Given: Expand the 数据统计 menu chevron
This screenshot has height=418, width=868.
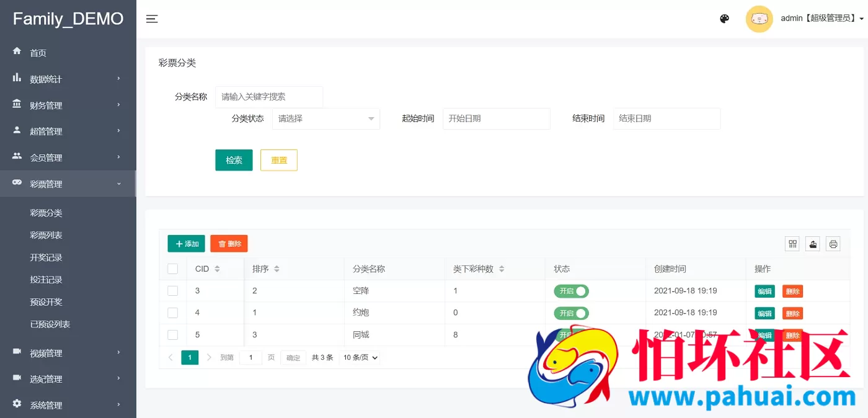Looking at the screenshot, I should click(x=118, y=79).
